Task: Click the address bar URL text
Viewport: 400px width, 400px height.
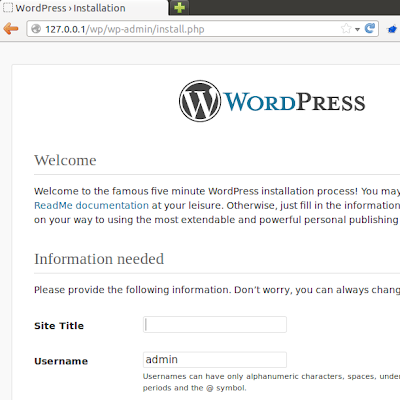Action: coord(125,29)
